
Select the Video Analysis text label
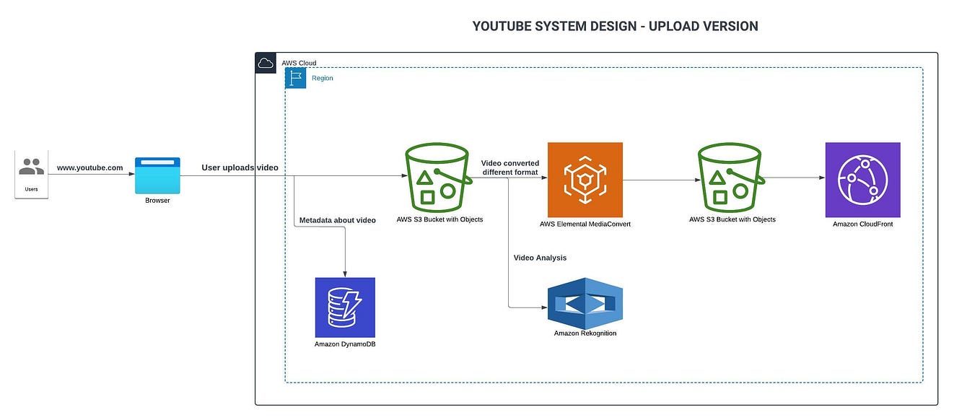click(x=540, y=258)
